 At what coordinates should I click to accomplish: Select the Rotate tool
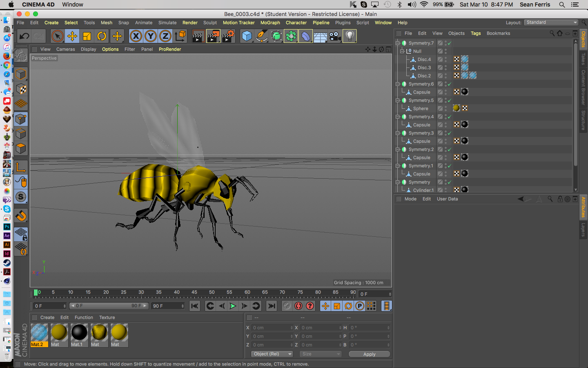pyautogui.click(x=102, y=36)
